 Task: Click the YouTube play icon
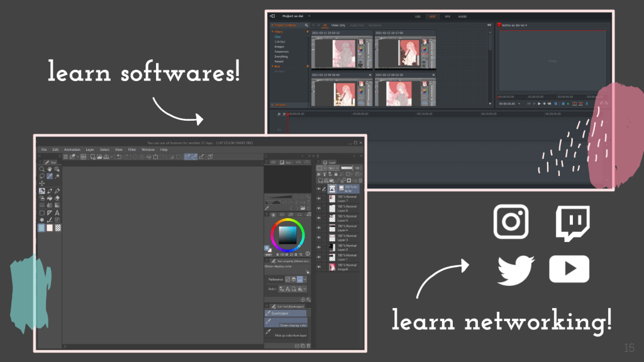(569, 269)
